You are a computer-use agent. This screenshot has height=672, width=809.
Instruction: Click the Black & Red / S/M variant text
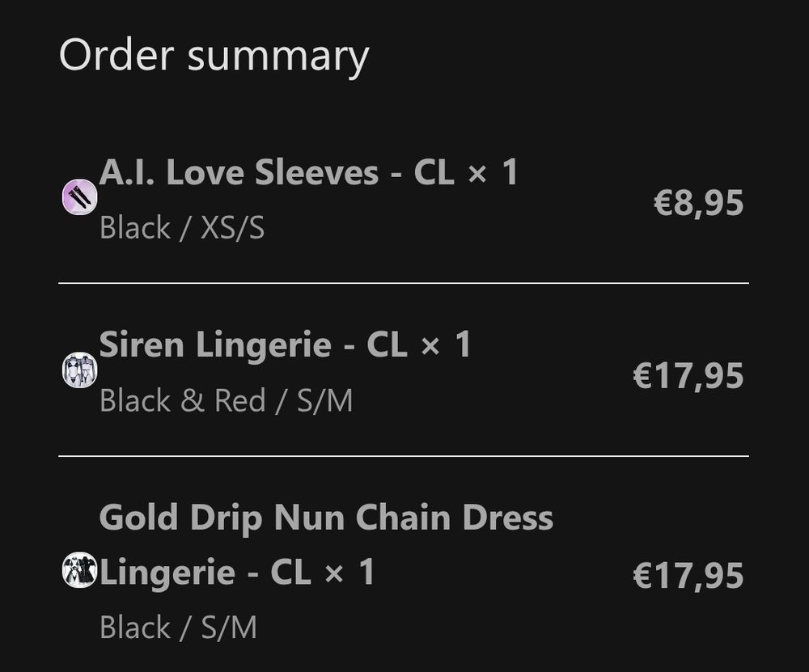226,401
